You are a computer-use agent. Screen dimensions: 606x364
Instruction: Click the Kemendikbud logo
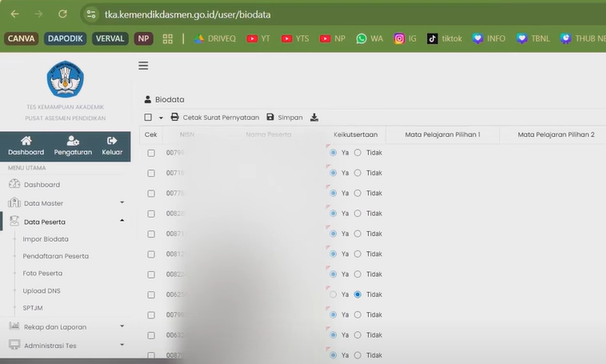tap(65, 79)
